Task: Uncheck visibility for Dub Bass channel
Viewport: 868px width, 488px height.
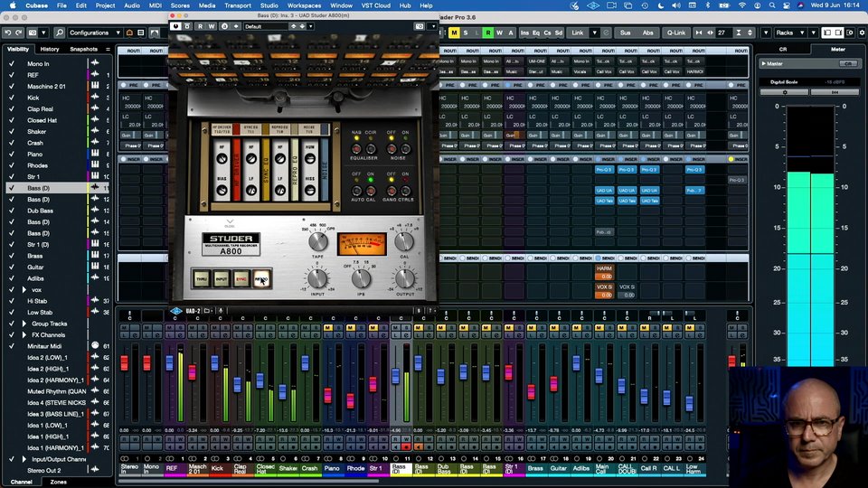Action: 12,211
